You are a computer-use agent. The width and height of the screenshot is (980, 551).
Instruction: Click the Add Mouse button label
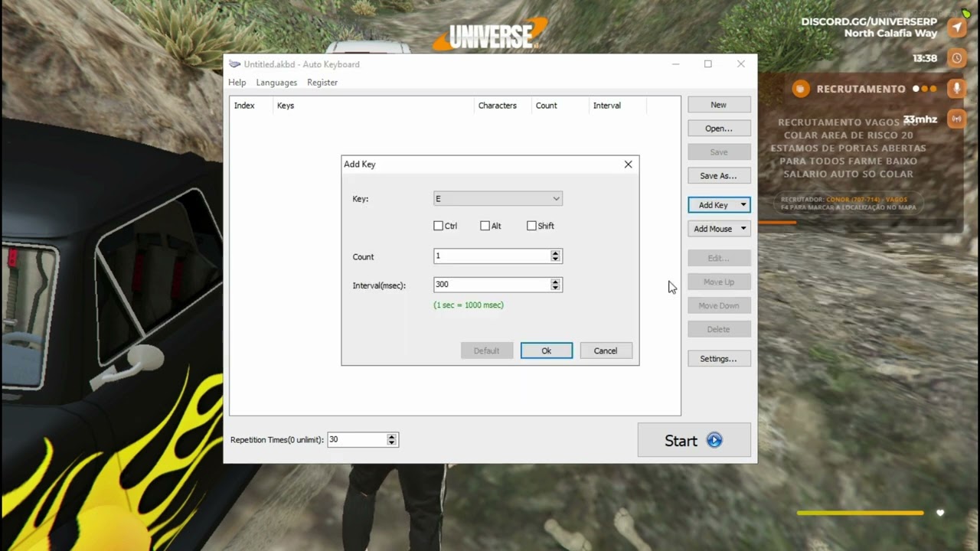[x=713, y=229]
